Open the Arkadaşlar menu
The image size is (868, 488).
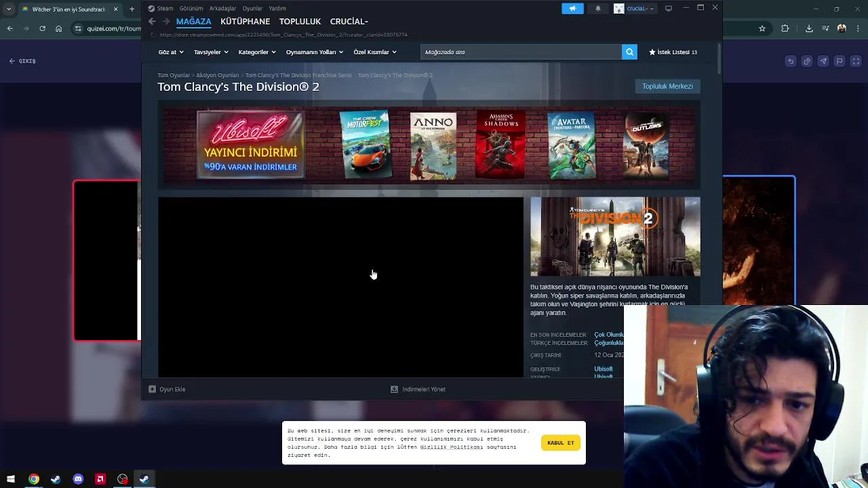pyautogui.click(x=222, y=8)
